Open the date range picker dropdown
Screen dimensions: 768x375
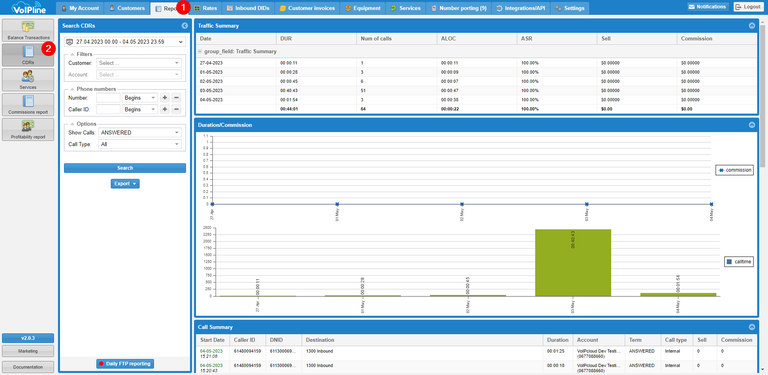(x=181, y=42)
